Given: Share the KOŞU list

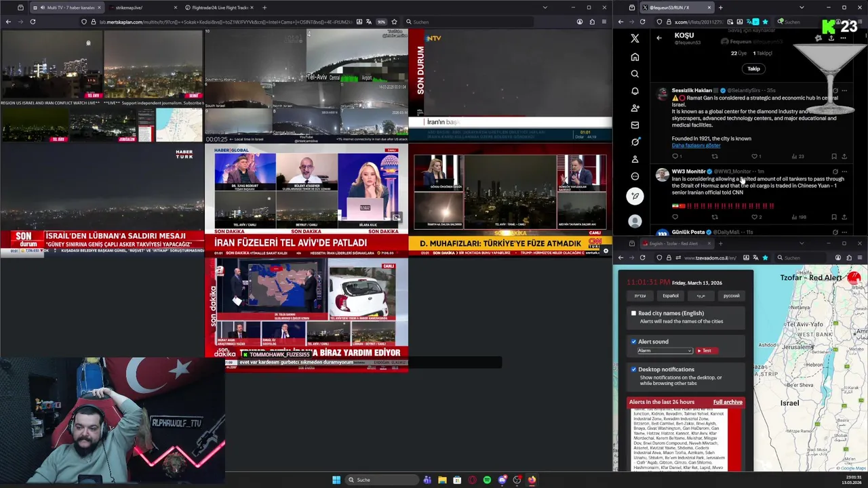Looking at the screenshot, I should [831, 38].
